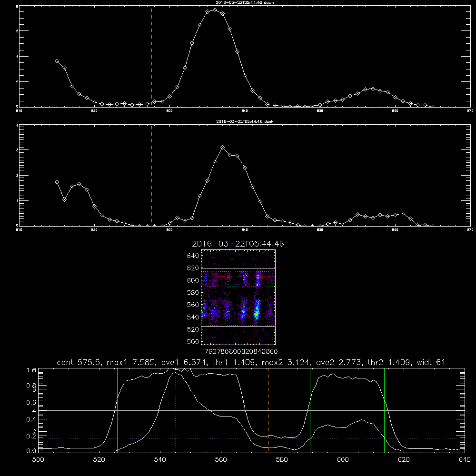The width and height of the screenshot is (476, 476).
Task: Click green solid line near 589 in bottom plot
Action: [x=310, y=410]
